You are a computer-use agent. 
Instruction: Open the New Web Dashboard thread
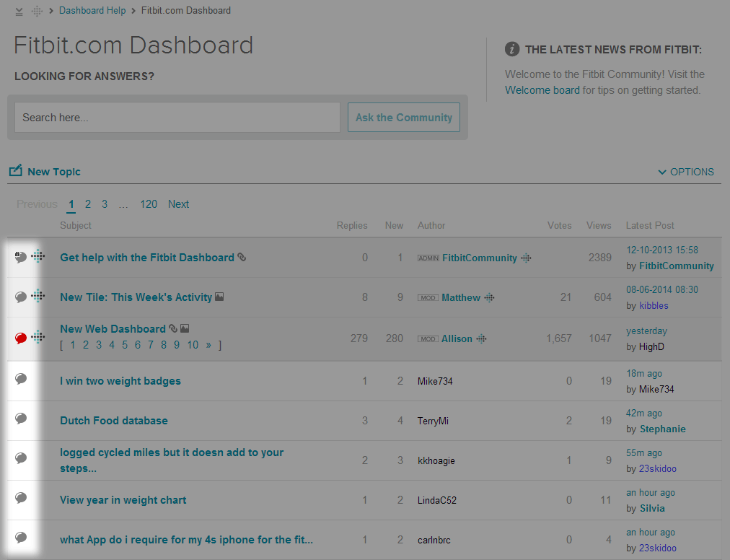coord(113,329)
